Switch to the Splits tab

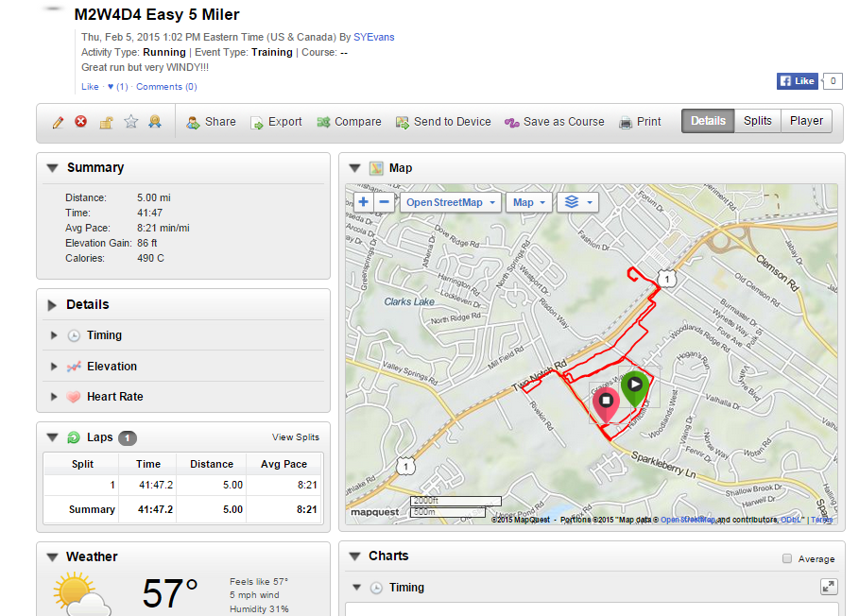tap(757, 121)
